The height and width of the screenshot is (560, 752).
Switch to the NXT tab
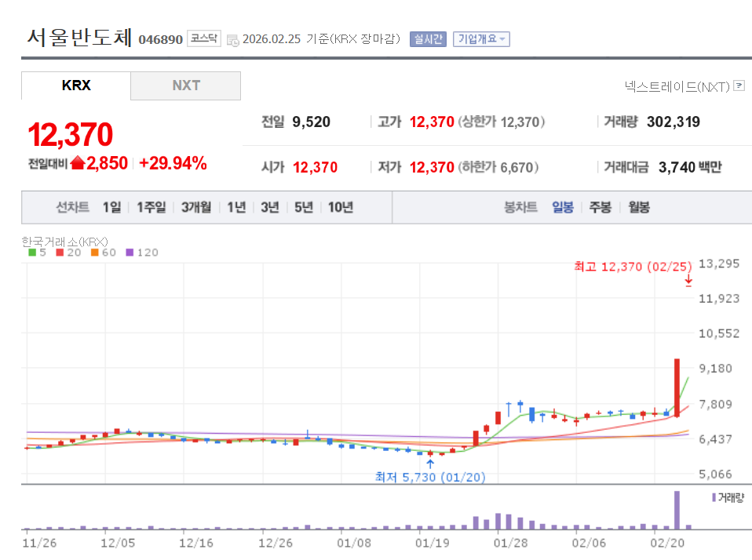coord(185,85)
